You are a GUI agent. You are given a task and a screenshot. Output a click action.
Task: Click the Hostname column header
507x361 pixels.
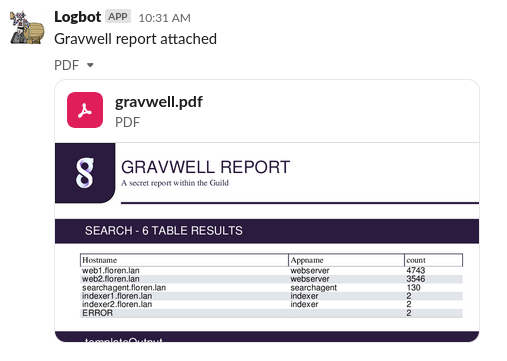[99, 260]
